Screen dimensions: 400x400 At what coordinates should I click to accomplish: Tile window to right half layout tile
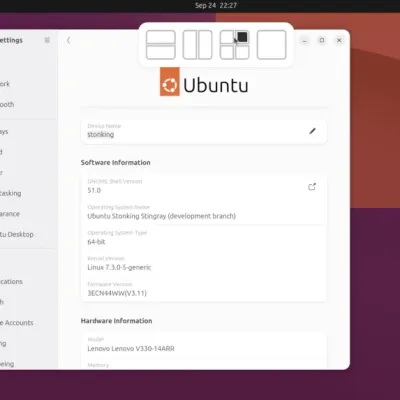tap(205, 45)
